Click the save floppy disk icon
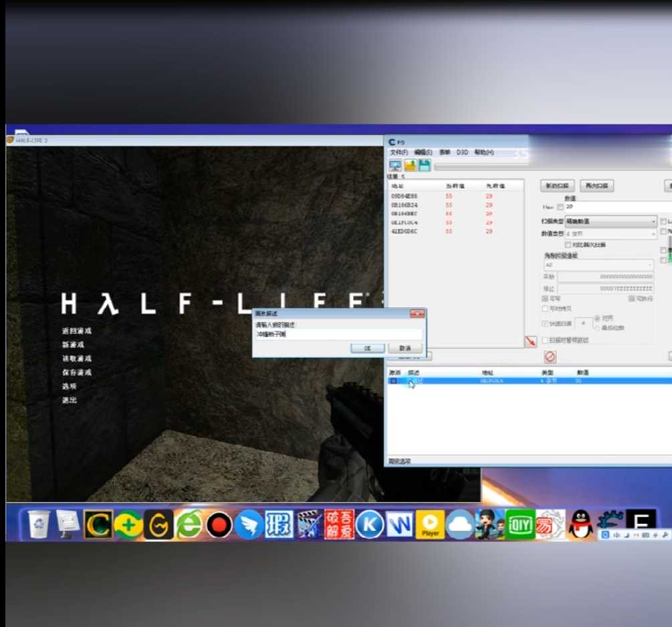672x627 pixels. [x=425, y=165]
